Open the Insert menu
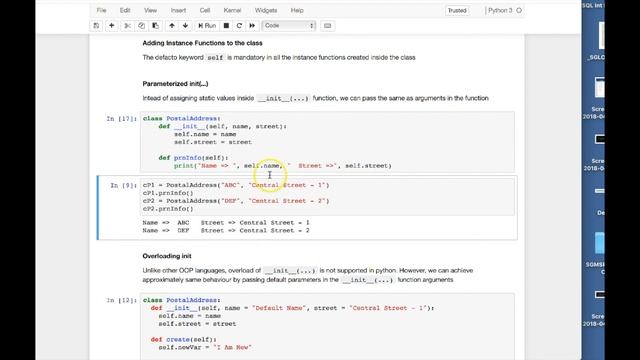Image resolution: width=640 pixels, height=360 pixels. tap(178, 10)
